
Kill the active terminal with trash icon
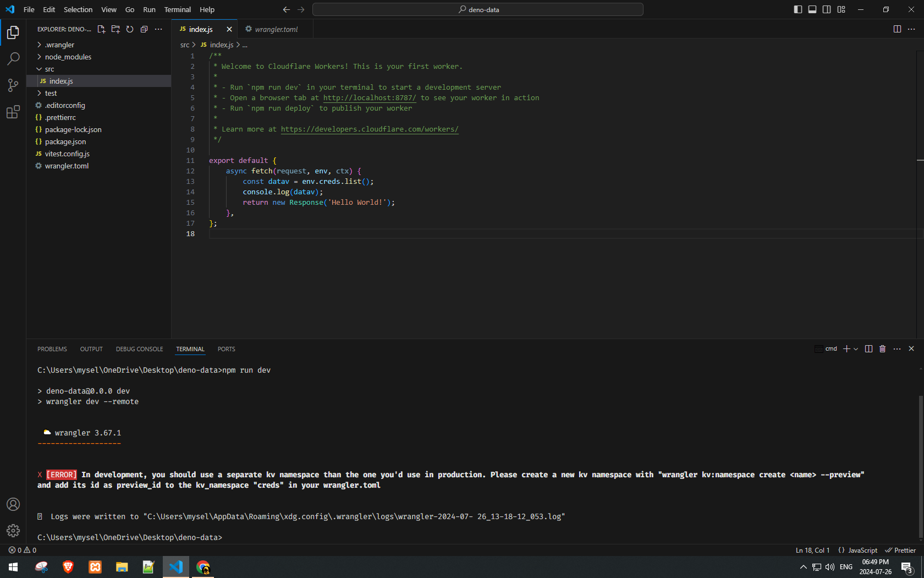tap(883, 348)
